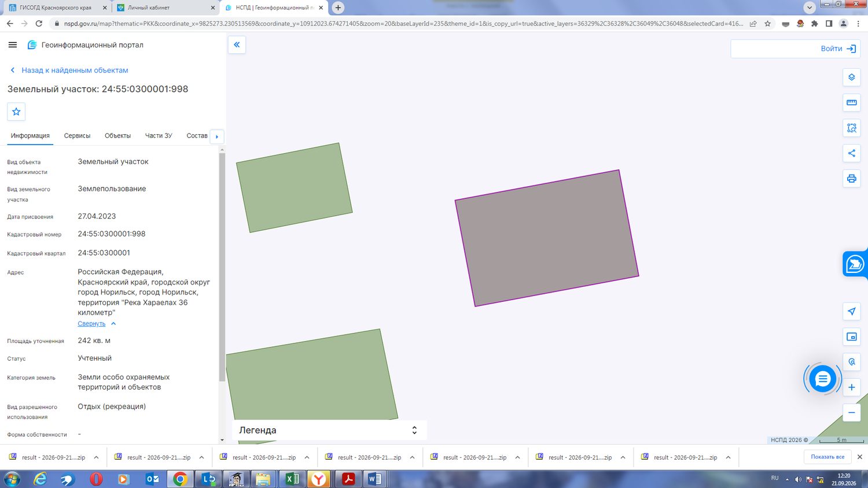Open the map layers panel icon
This screenshot has height=488, width=868.
click(x=852, y=77)
